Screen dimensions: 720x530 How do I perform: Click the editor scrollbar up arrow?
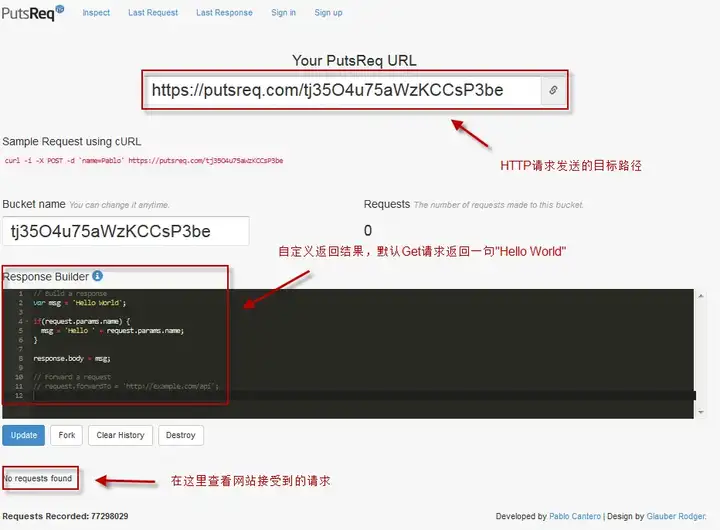point(701,296)
